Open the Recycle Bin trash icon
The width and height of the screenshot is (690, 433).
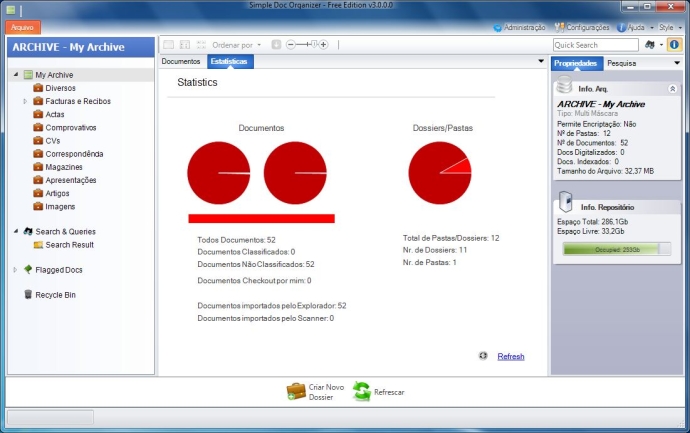(x=28, y=294)
